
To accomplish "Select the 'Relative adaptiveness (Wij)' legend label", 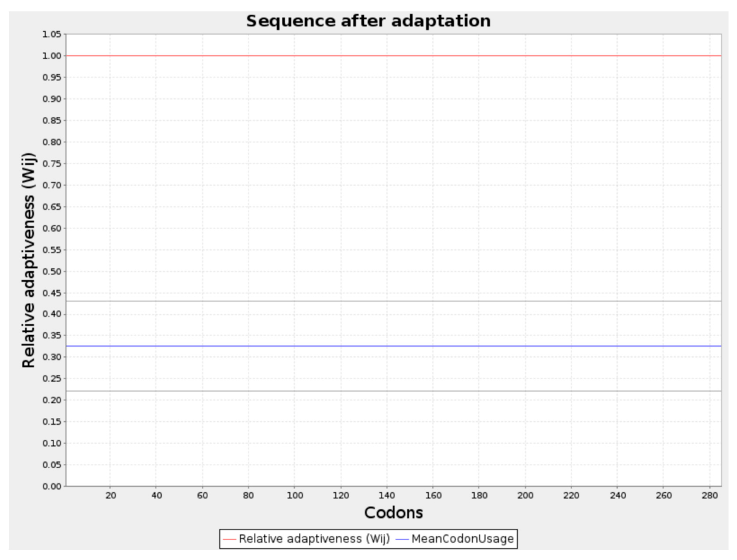I will pyautogui.click(x=314, y=539).
